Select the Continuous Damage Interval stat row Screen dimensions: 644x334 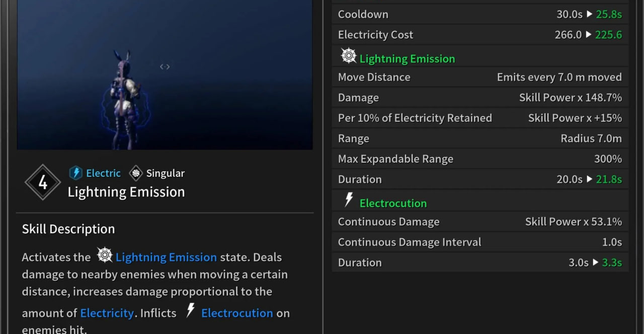480,242
